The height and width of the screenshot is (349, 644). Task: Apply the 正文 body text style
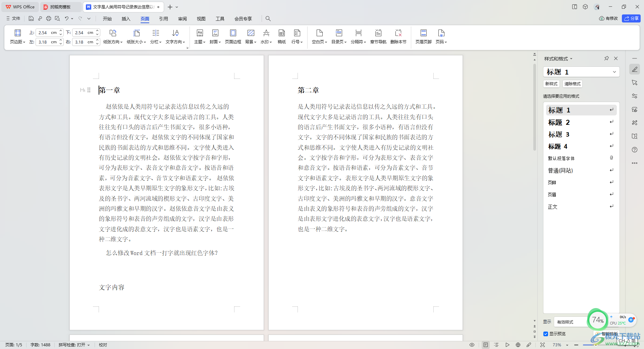click(581, 207)
